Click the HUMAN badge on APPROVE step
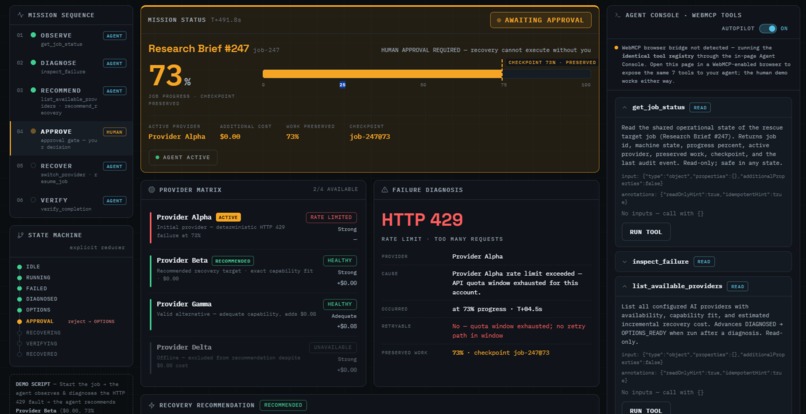Screen dimensions: 806x414 click(x=115, y=132)
